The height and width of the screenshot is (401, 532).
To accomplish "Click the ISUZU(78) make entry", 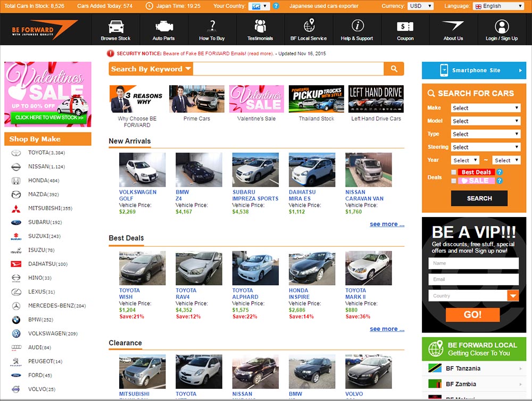I will 41,250.
